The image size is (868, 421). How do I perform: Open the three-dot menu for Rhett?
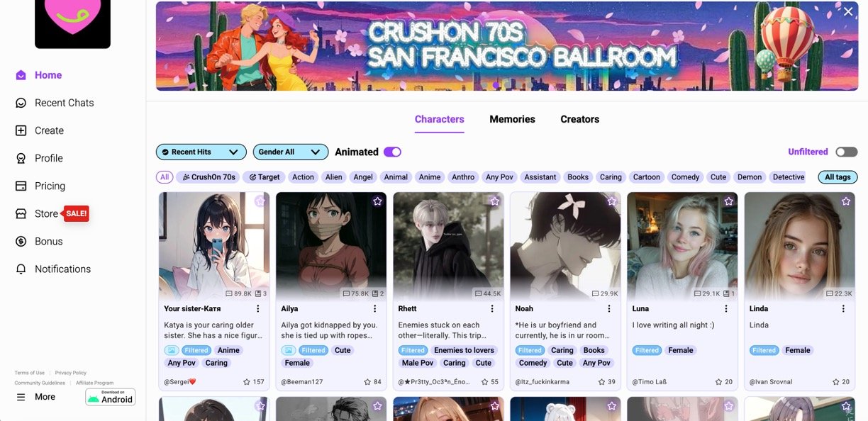pos(492,309)
